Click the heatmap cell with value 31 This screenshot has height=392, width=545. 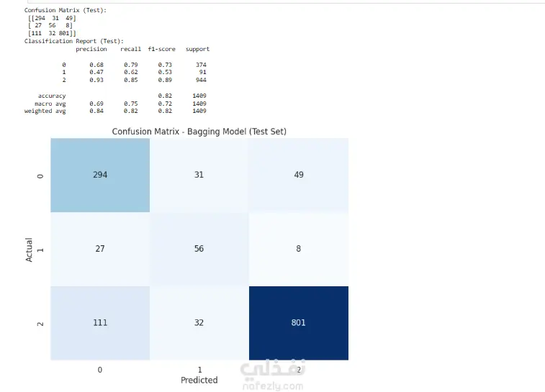pyautogui.click(x=199, y=175)
